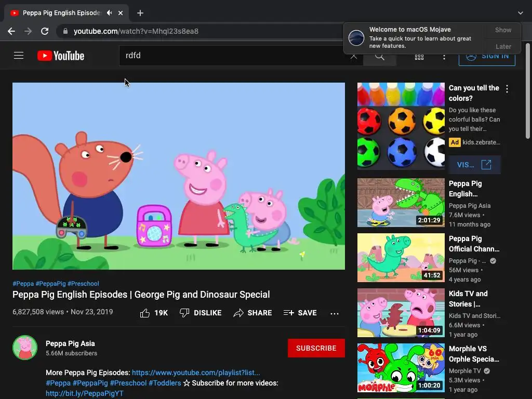Open the YouTube settings three-dot menu

[444, 57]
